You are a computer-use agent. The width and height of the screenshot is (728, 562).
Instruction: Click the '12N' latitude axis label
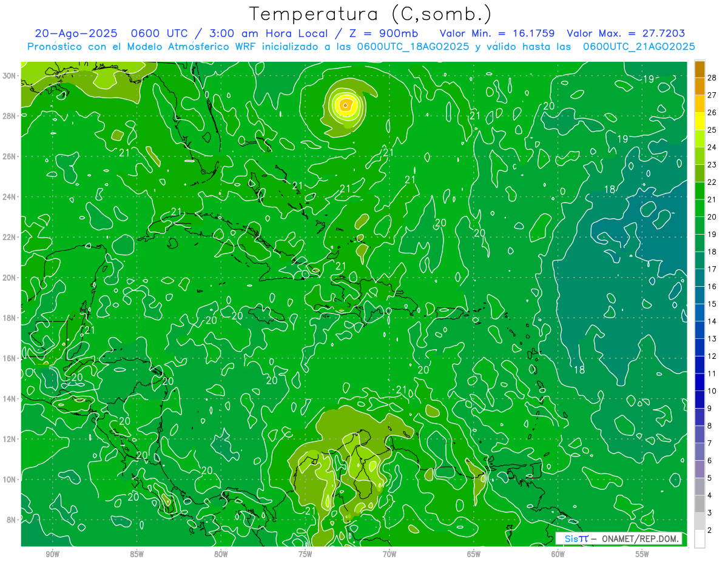click(x=9, y=439)
